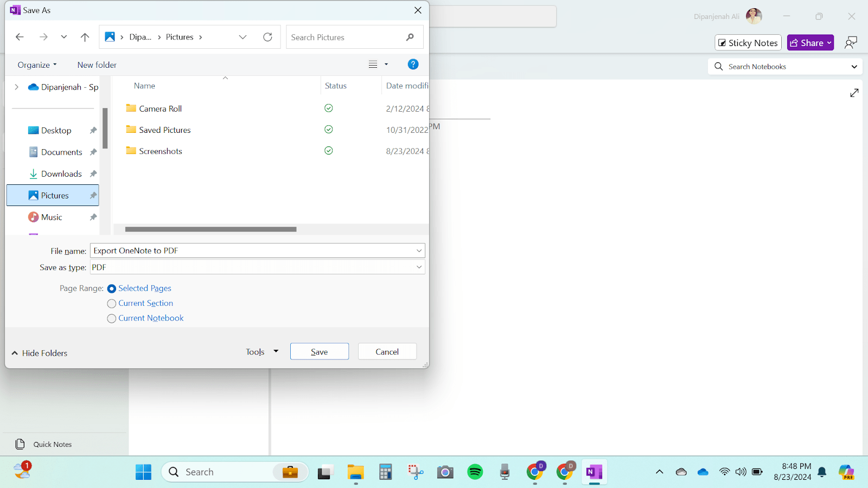Viewport: 868px width, 488px height.
Task: Launch the Snipping Tool from the taskbar
Action: (415, 472)
